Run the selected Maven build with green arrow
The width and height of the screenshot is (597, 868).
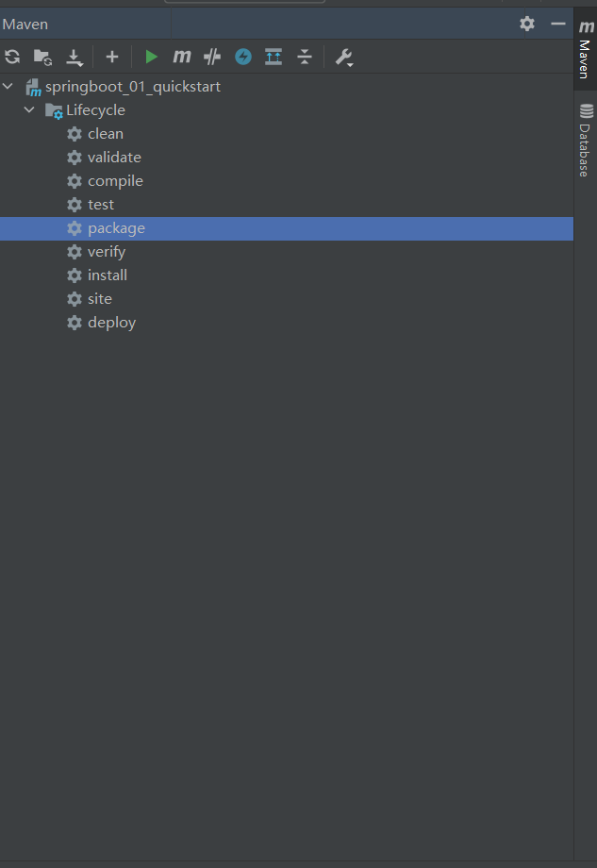coord(151,57)
